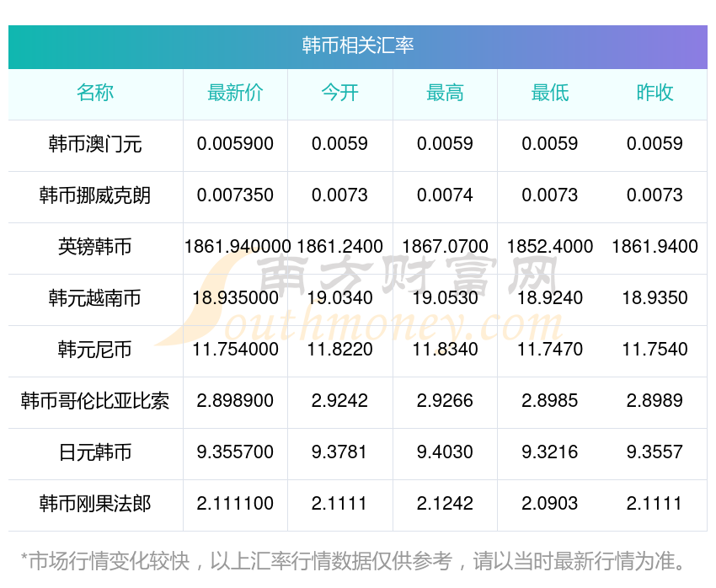716x588 pixels.
Task: Click the 最低 column header
Action: pos(550,93)
